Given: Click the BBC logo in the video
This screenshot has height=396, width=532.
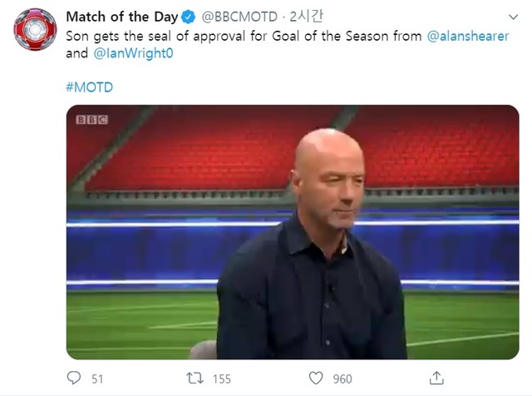Looking at the screenshot, I should point(91,119).
